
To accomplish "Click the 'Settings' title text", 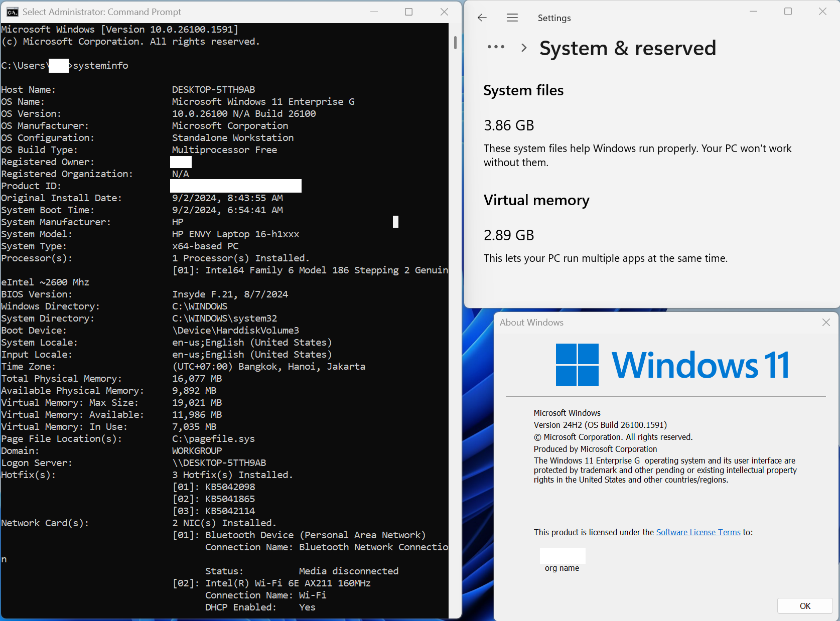I will click(554, 18).
